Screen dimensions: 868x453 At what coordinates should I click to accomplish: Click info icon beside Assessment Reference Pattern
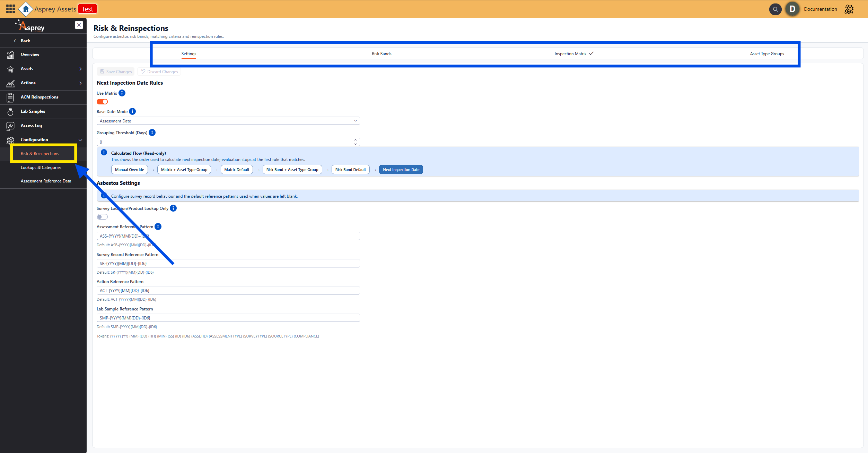tap(158, 226)
